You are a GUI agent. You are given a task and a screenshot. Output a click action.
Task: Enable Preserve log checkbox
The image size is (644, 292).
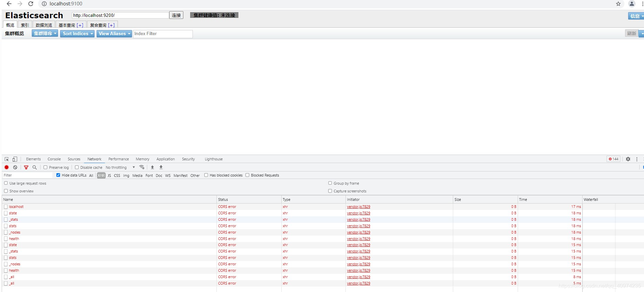click(x=45, y=167)
